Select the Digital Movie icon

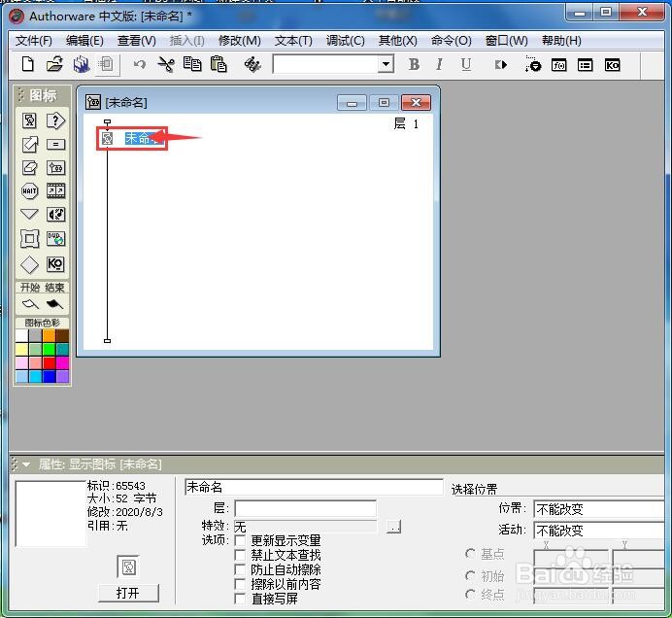[55, 190]
